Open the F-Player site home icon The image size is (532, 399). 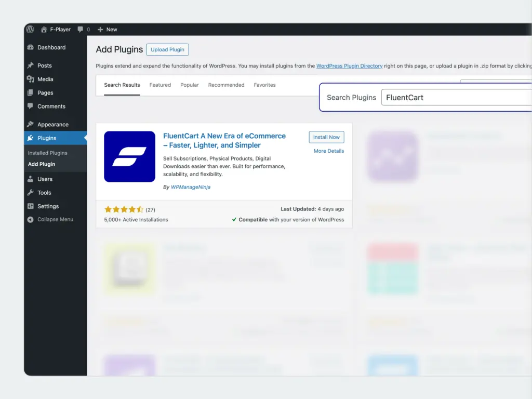pyautogui.click(x=44, y=30)
